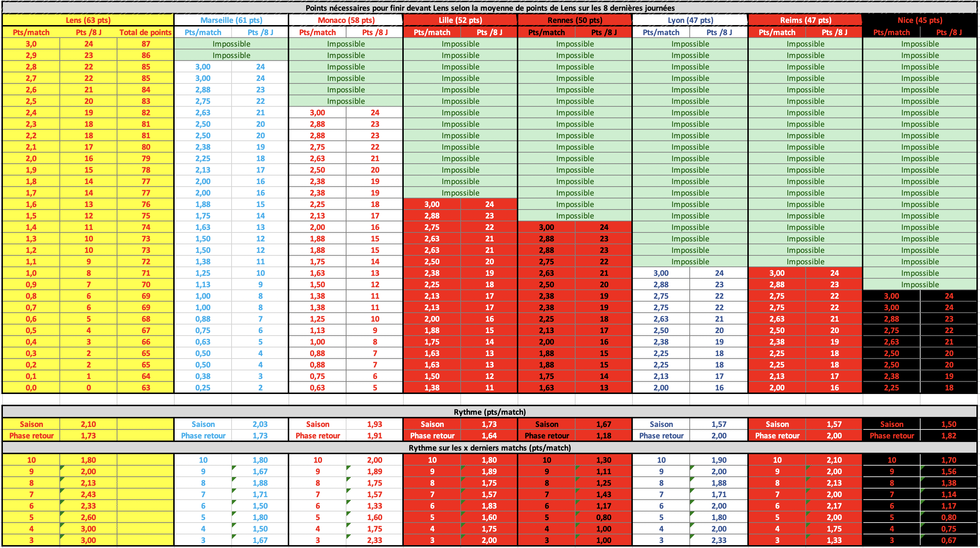The height and width of the screenshot is (548, 980).
Task: Click Lyon Pts/match '3,00' in Lens 1,0 row
Action: pyautogui.click(x=661, y=273)
